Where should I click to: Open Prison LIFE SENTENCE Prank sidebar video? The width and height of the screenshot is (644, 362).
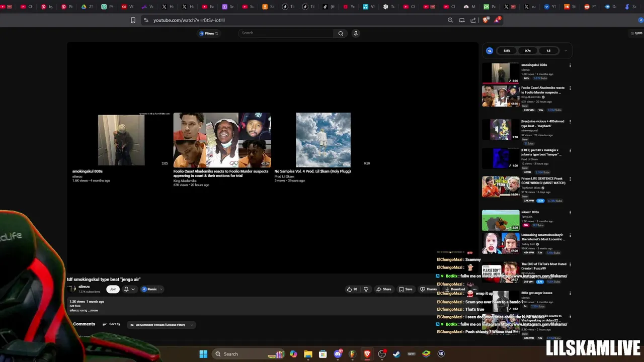click(x=501, y=187)
